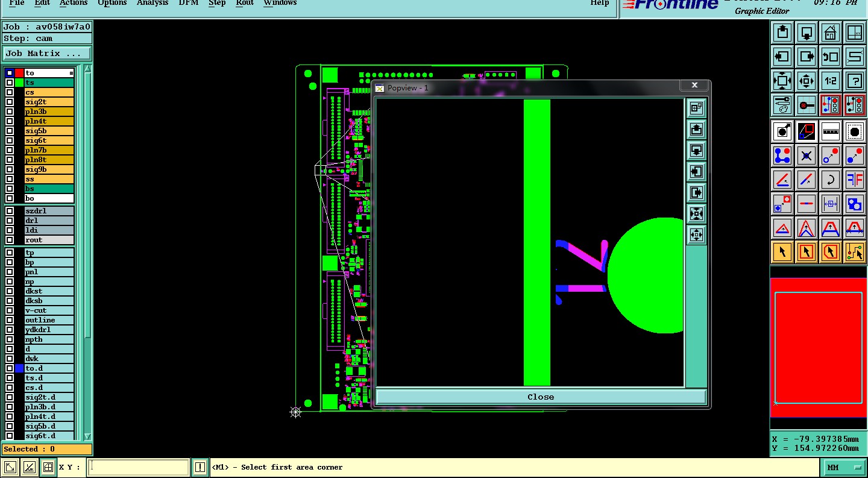Screen dimensions: 868x478
Task: Toggle checkbox for layer outline
Action: click(10, 320)
